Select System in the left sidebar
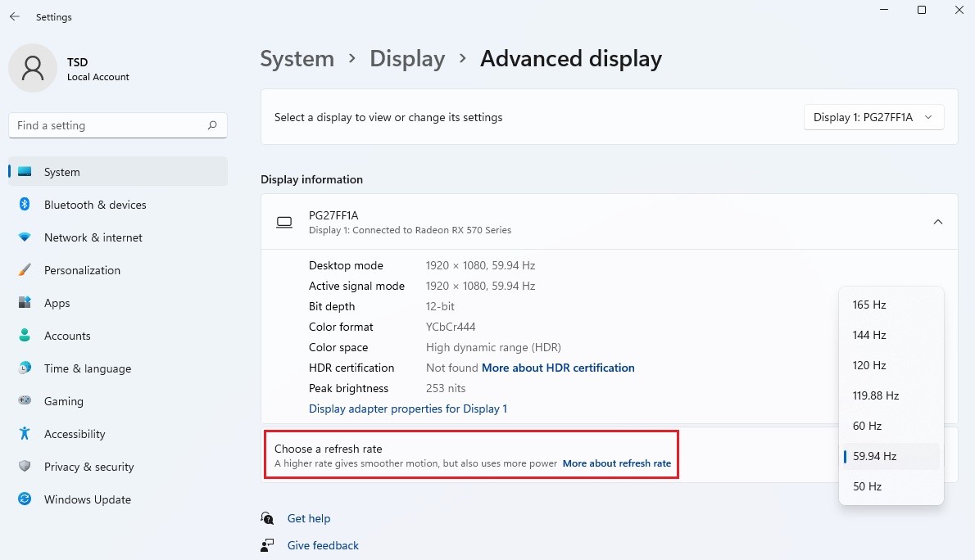Screen dimensions: 975x560 point(61,172)
